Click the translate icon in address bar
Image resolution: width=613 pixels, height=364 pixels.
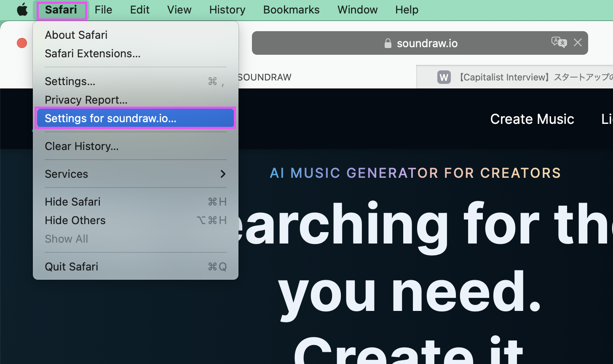coord(559,43)
